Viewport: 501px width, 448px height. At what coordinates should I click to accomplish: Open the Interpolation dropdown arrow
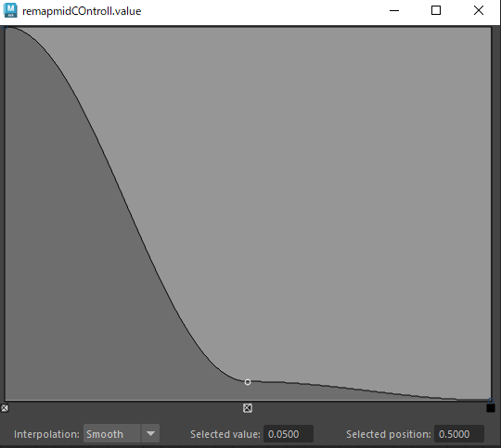tap(150, 433)
